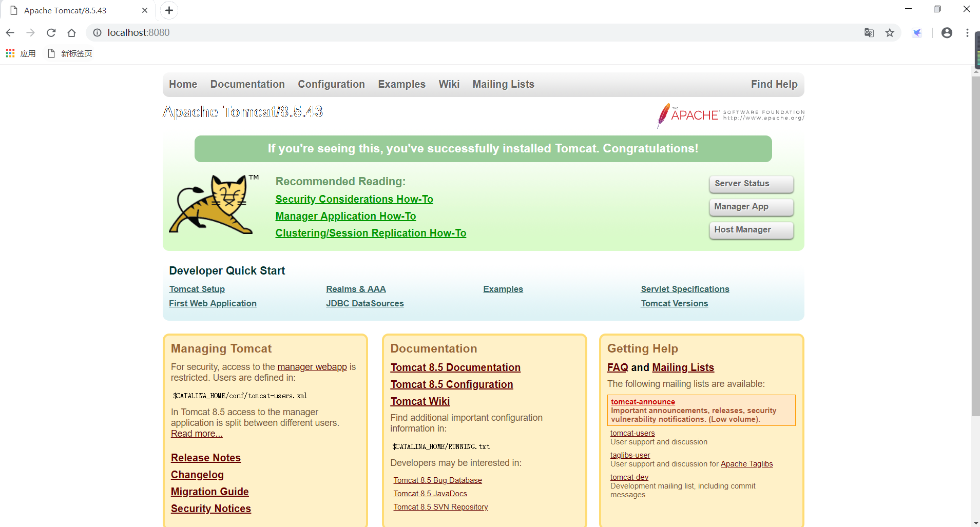Open Tomcat 8.5 JavaDocs link
The width and height of the screenshot is (980, 527).
point(430,494)
